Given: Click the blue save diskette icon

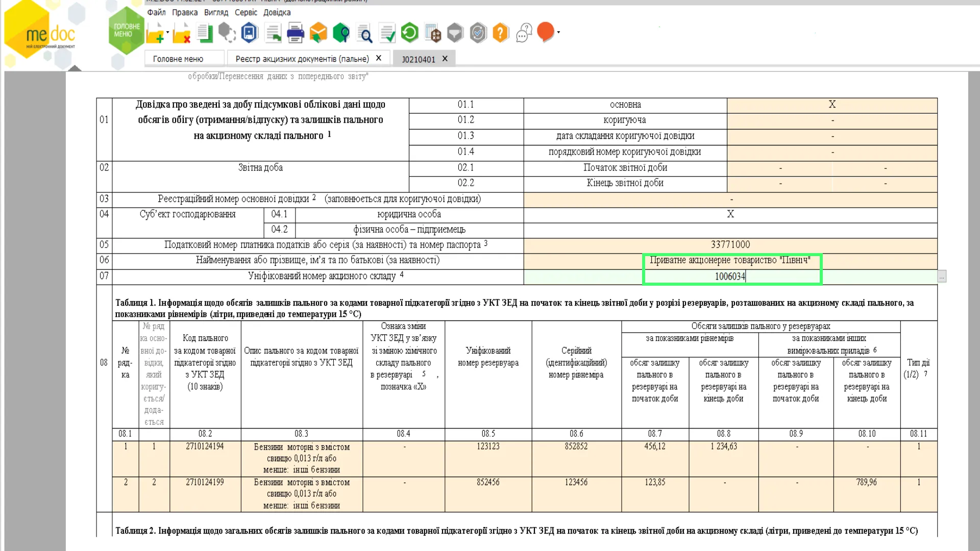Looking at the screenshot, I should (249, 34).
